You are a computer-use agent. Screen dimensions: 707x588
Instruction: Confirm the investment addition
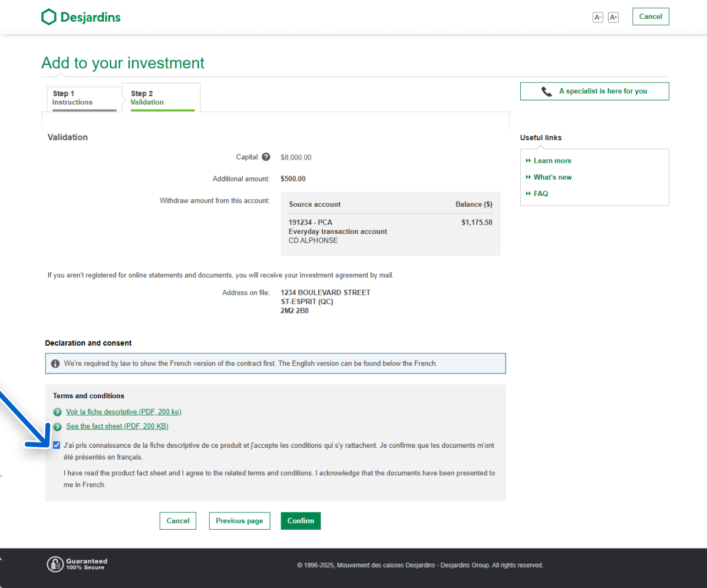point(300,521)
